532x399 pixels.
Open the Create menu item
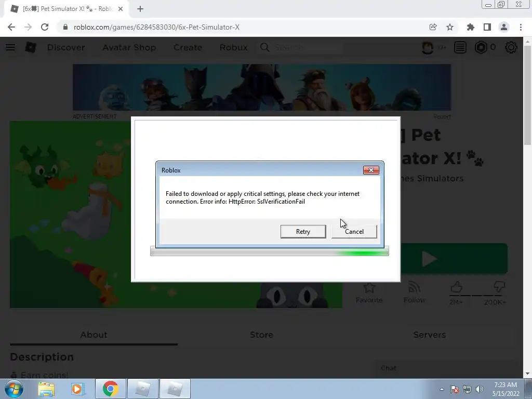coord(188,47)
